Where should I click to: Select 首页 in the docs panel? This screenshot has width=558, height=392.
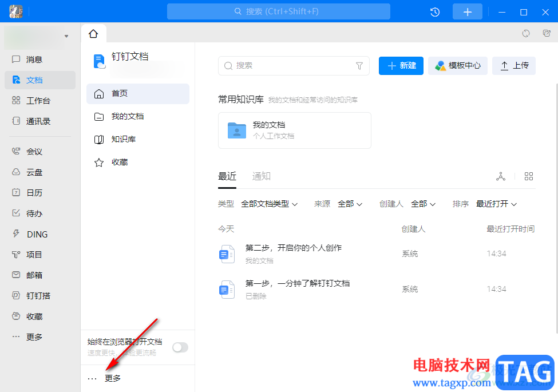pyautogui.click(x=138, y=93)
